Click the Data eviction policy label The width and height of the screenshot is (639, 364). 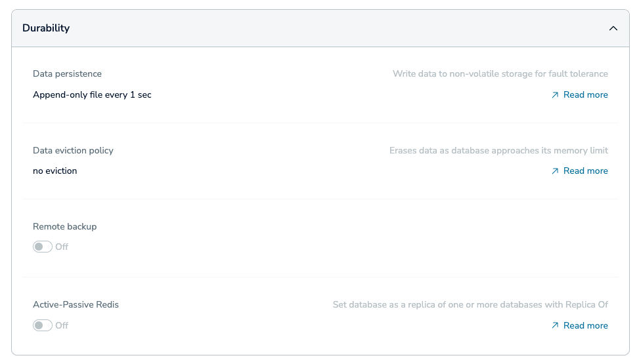click(x=73, y=151)
